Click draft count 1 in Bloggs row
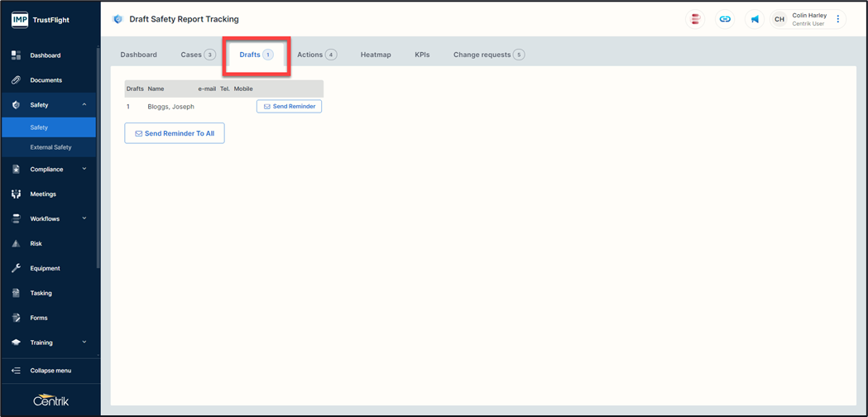The image size is (868, 417). (x=128, y=107)
